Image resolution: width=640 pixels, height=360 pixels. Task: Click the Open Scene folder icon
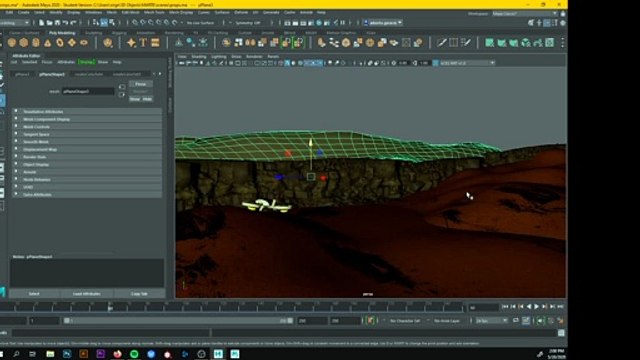(49, 23)
